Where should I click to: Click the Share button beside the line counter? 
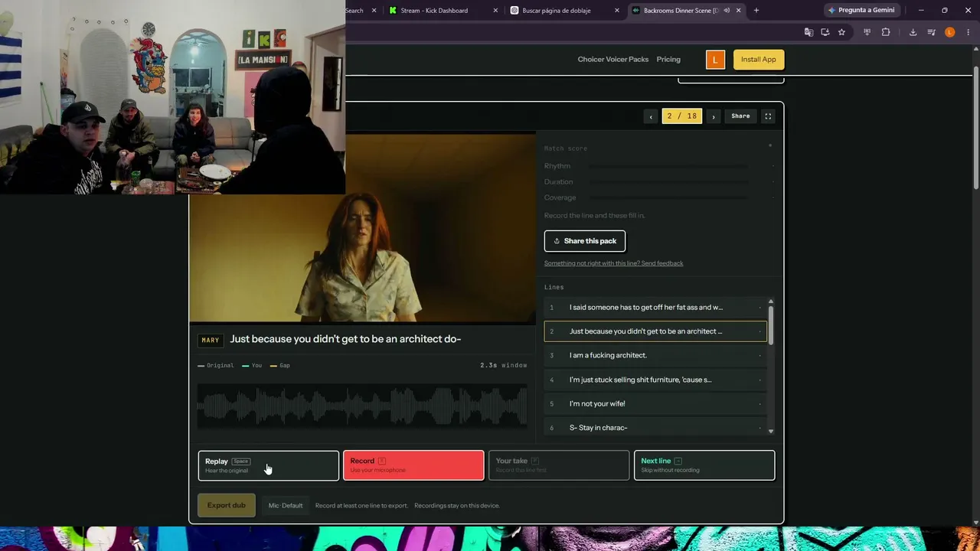[740, 116]
